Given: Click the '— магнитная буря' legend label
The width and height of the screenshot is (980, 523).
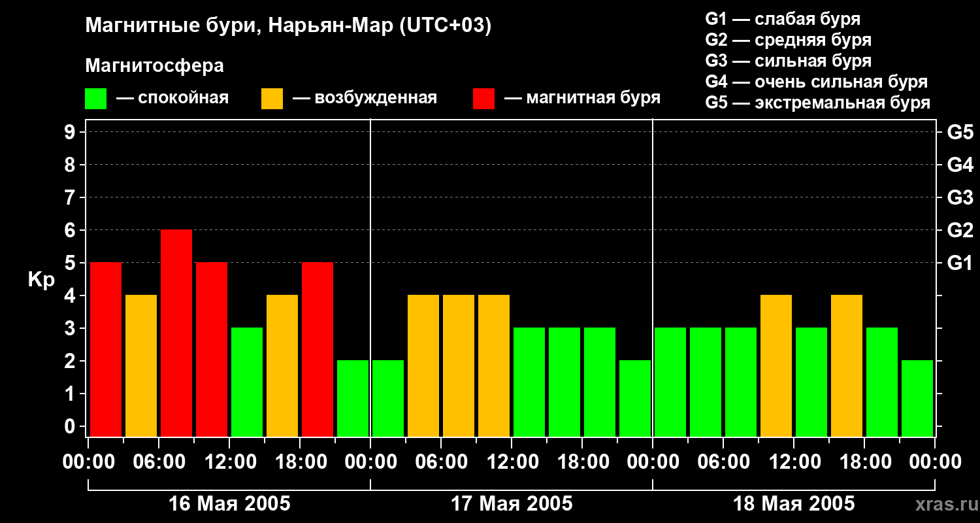Looking at the screenshot, I should tap(582, 98).
